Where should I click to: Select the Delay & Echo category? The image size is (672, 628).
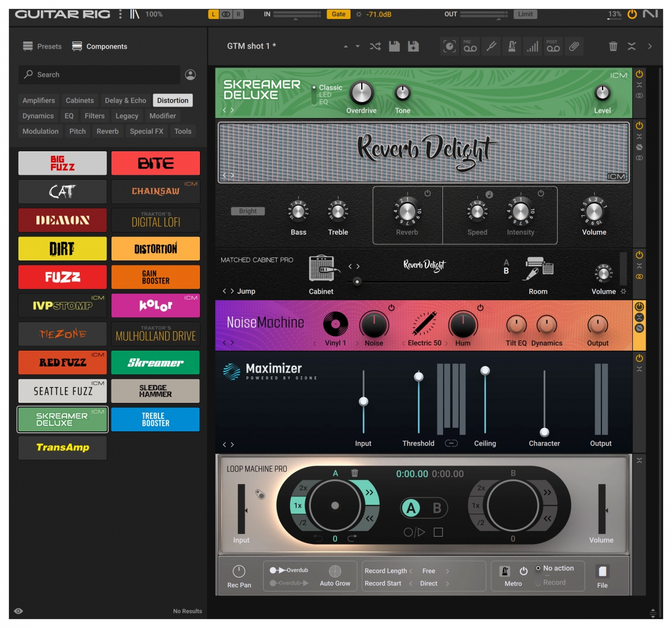pyautogui.click(x=125, y=100)
